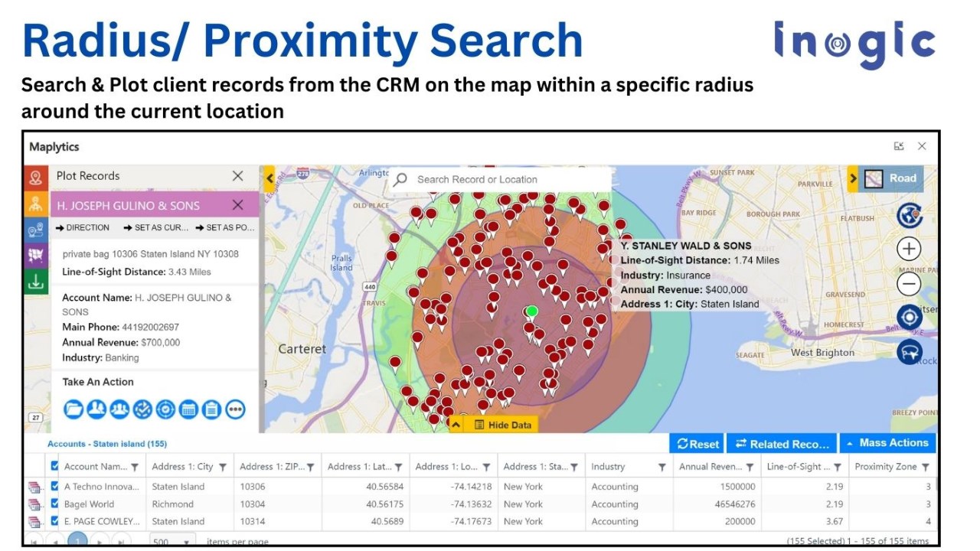The height and width of the screenshot is (551, 980).
Task: Click Y. STANLEY WALD & SONS tooltip title
Action: [686, 246]
